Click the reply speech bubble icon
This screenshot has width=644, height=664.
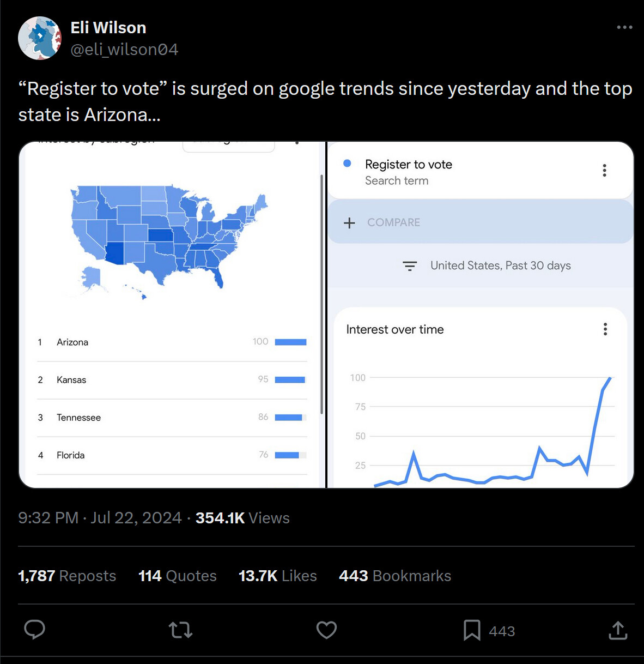pyautogui.click(x=34, y=630)
